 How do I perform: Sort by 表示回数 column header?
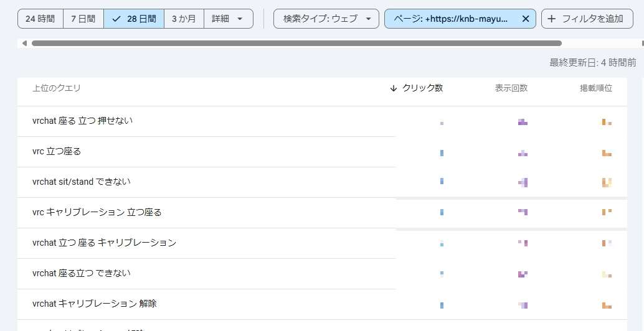pyautogui.click(x=511, y=88)
